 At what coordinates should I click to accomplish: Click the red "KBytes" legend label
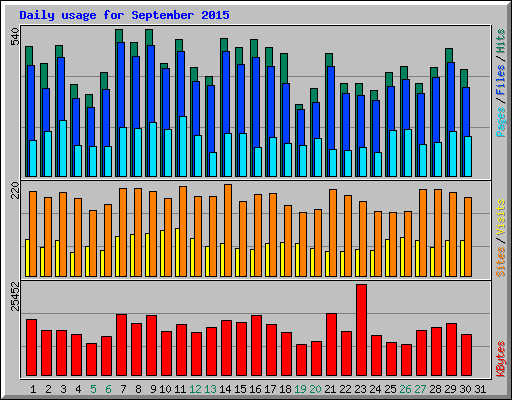click(x=500, y=359)
